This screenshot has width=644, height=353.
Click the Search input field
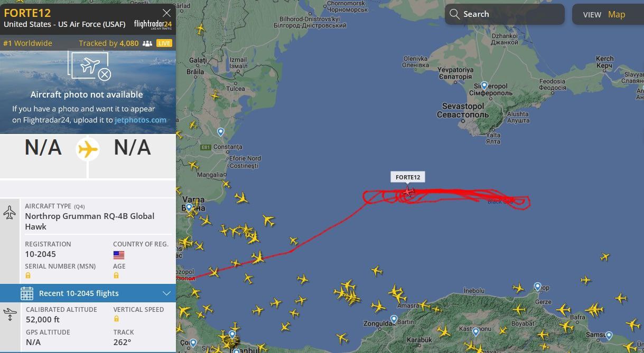[505, 14]
